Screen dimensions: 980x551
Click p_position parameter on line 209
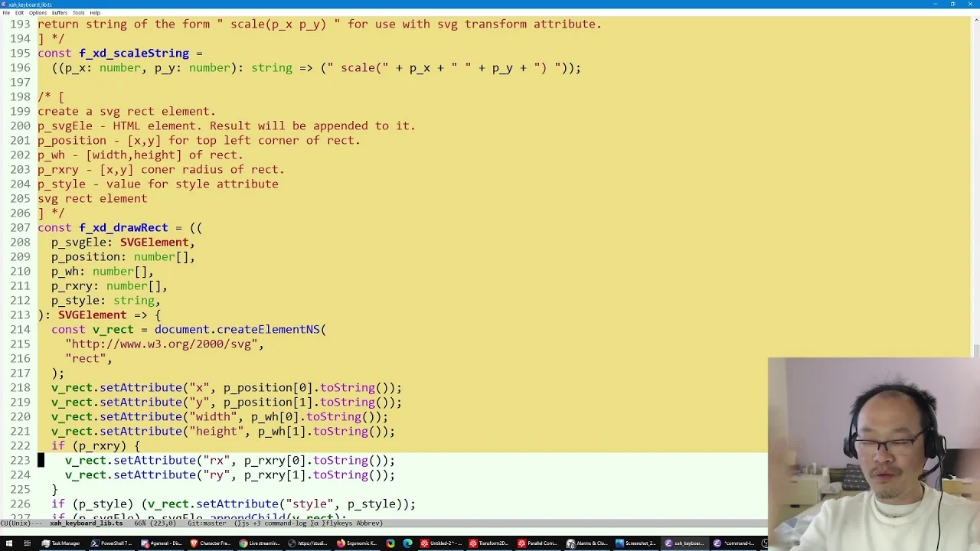(x=85, y=256)
